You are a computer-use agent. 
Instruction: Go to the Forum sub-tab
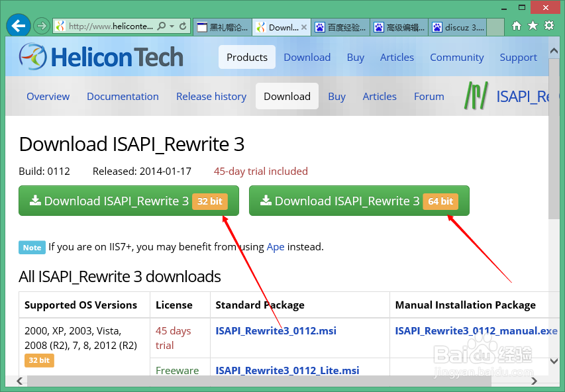coord(429,97)
